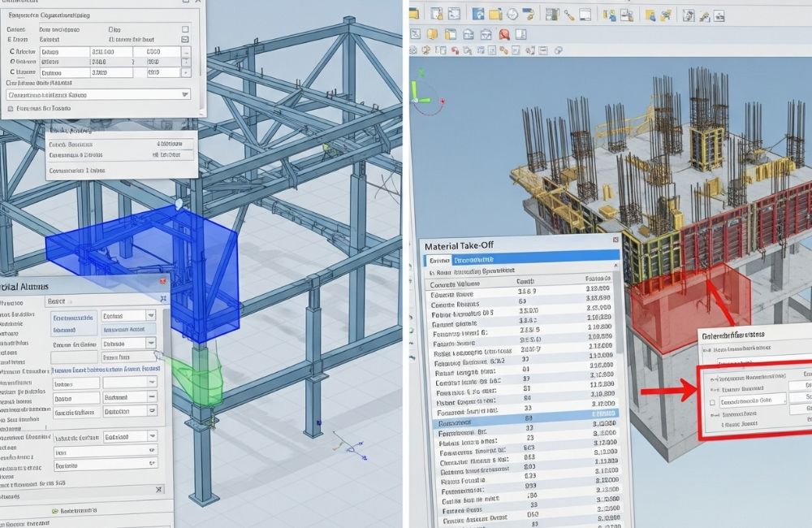Enable the checkbox inside the red-outlined panel
The width and height of the screenshot is (812, 528).
click(712, 402)
